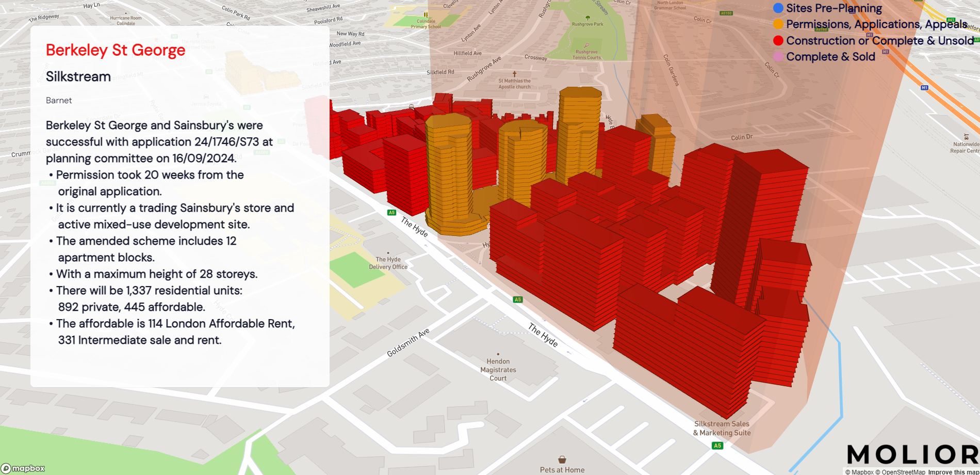This screenshot has height=475, width=980.
Task: Click the blue Sites Pre-Planning legend dot
Action: click(778, 8)
